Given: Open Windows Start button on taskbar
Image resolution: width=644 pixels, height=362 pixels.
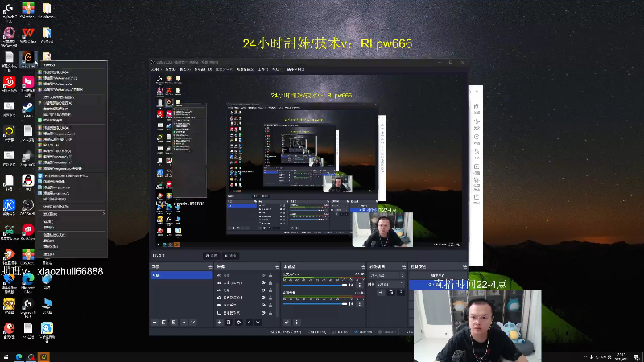Looking at the screenshot, I should point(6,357).
